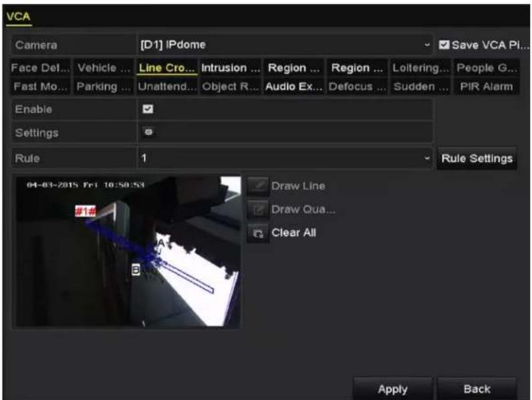Click the Draw Quadrilateral icon
The width and height of the screenshot is (532, 400).
point(258,209)
